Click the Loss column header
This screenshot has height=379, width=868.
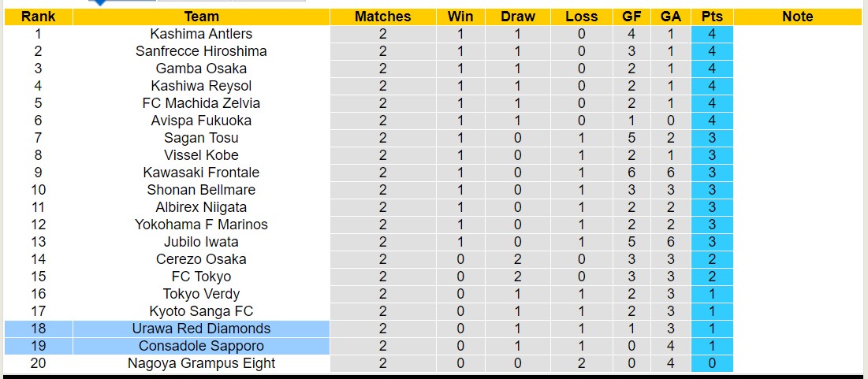tap(582, 17)
